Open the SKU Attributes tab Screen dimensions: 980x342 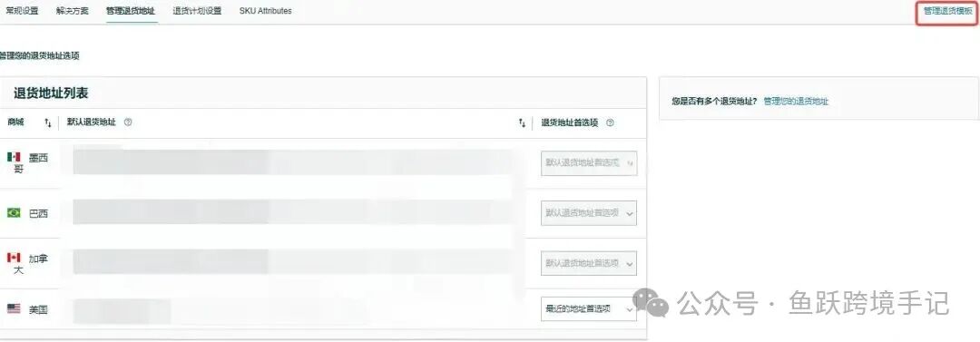265,11
